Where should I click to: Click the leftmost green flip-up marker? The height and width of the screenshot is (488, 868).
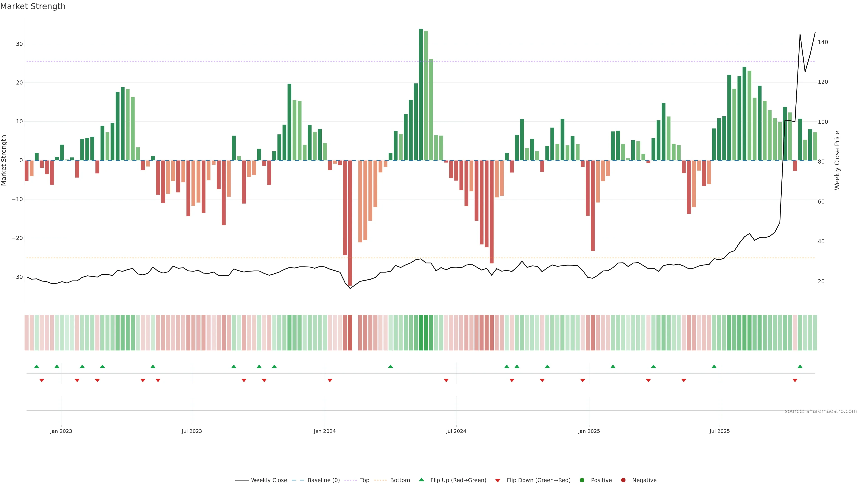37,366
